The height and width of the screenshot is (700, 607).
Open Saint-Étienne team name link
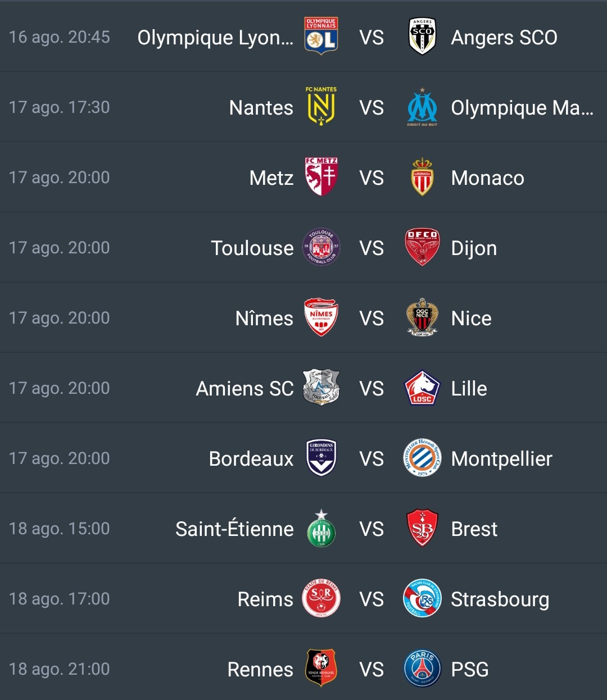coord(234,529)
